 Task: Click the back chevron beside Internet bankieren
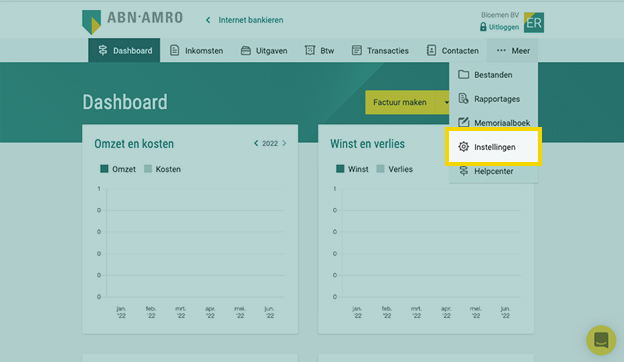208,20
